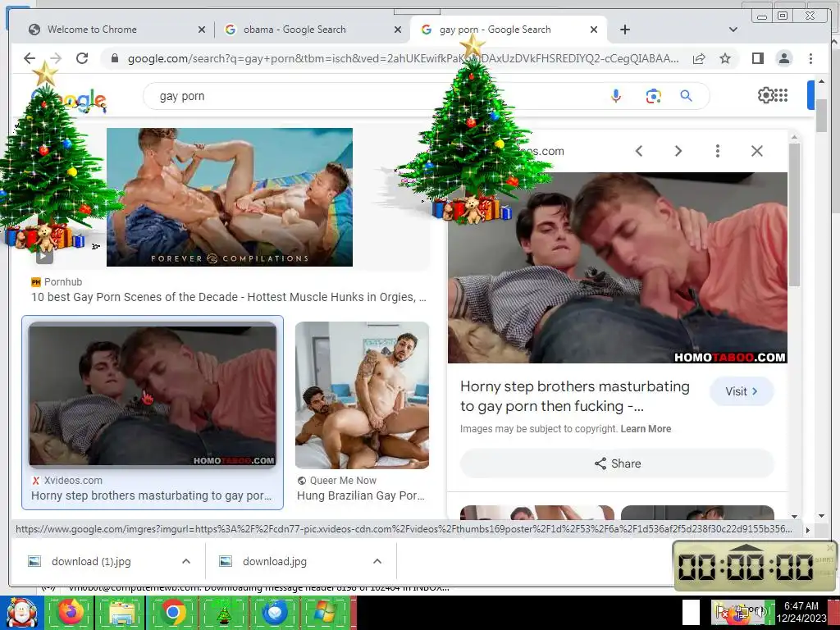Open File Explorer from the taskbar
Viewport: 840px width, 630px height.
click(x=122, y=613)
